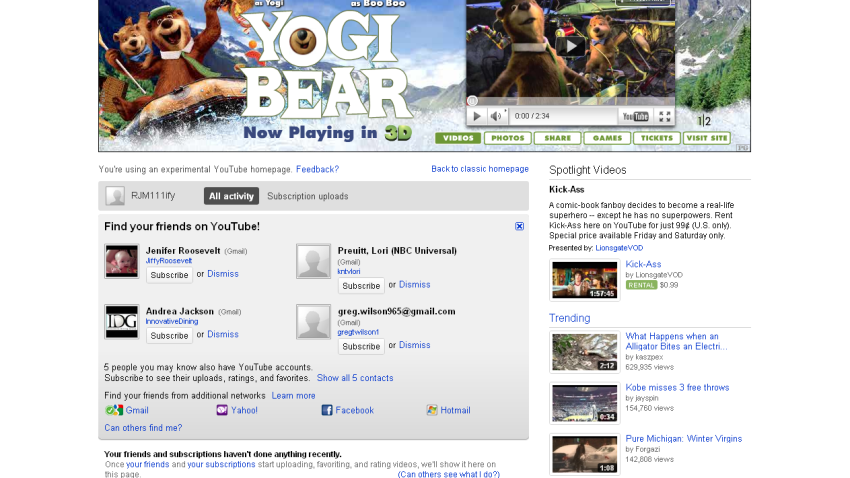Click the Facebook network icon
The width and height of the screenshot is (850, 478).
(x=326, y=410)
